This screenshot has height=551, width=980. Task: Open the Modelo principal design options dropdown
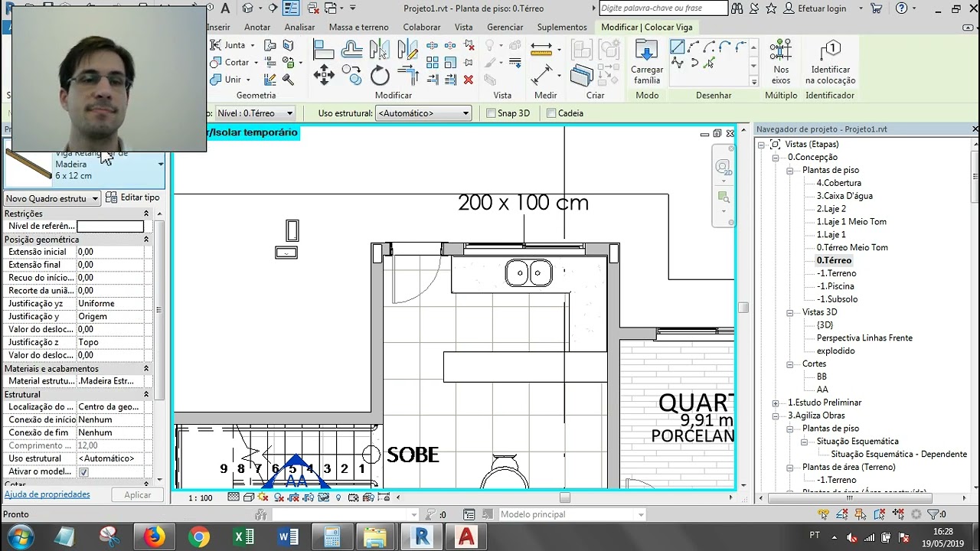click(573, 514)
